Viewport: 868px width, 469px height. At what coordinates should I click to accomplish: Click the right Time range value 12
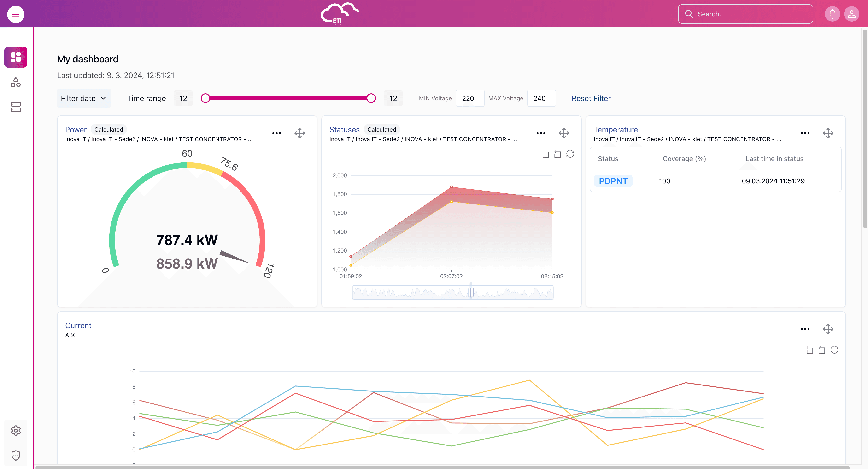393,98
